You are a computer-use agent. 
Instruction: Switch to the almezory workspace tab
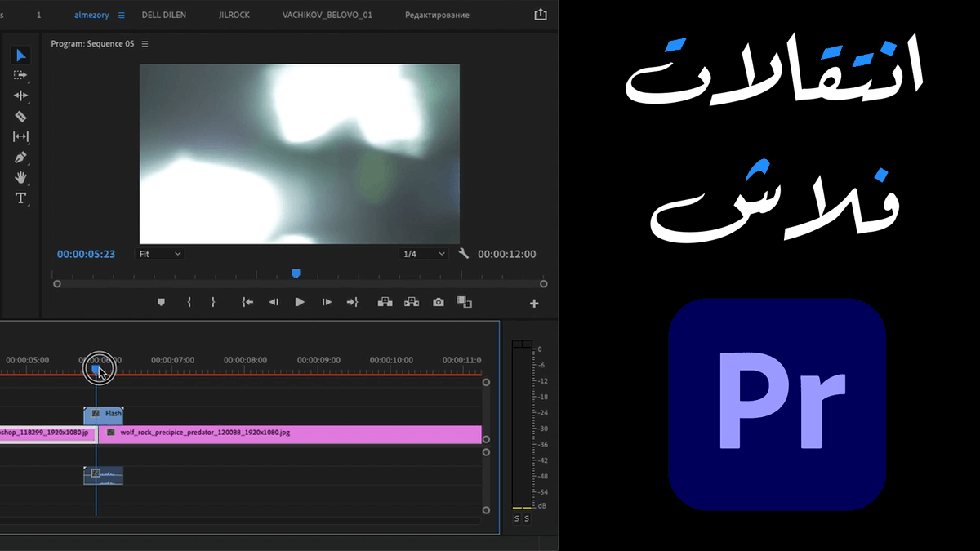(x=93, y=16)
